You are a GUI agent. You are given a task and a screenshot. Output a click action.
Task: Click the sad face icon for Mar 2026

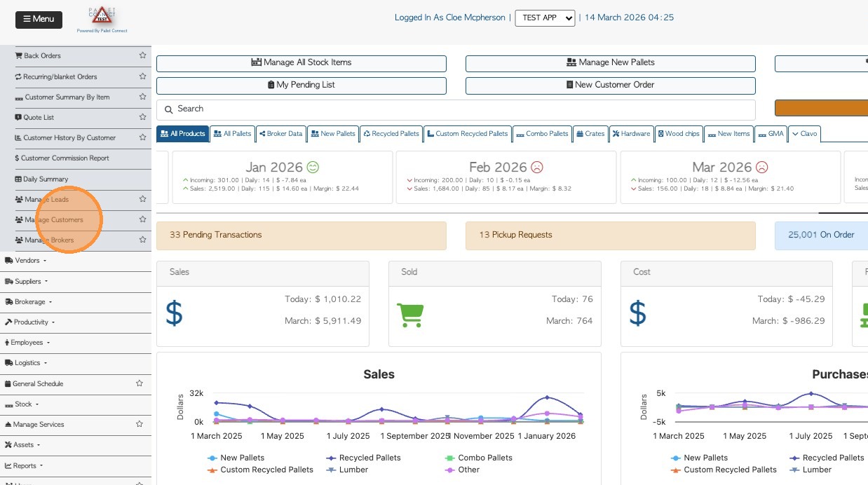(761, 168)
